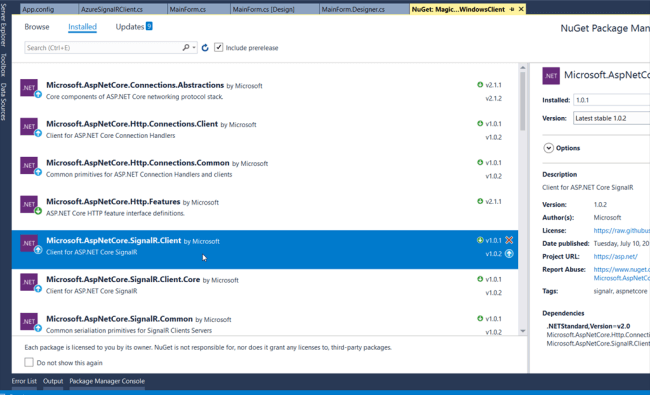The width and height of the screenshot is (650, 395).
Task: Click installed indicator for SignalR.Client.Core v1.0.1
Action: 480,279
